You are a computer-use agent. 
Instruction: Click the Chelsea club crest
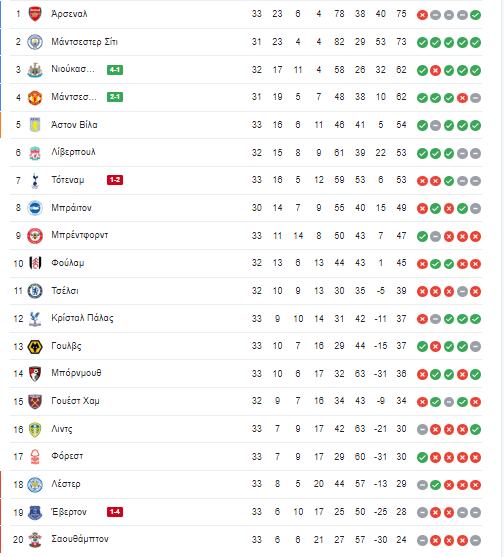tap(35, 291)
